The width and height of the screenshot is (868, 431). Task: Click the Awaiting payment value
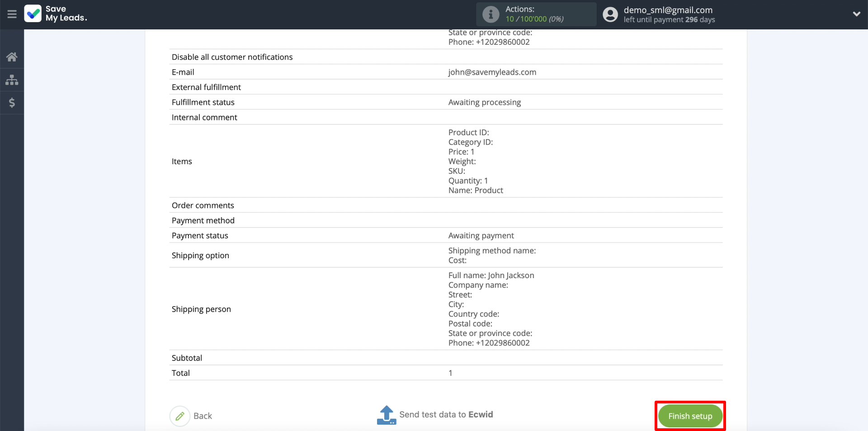pos(481,236)
